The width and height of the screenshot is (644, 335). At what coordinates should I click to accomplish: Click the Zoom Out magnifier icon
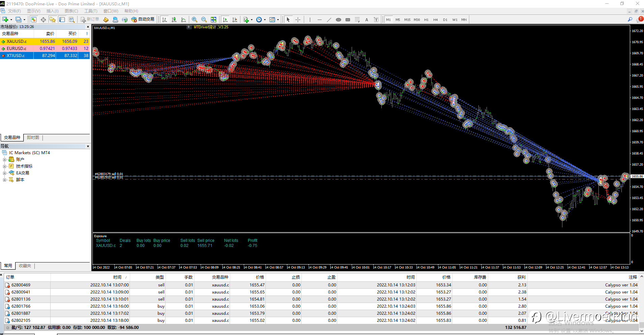click(204, 20)
